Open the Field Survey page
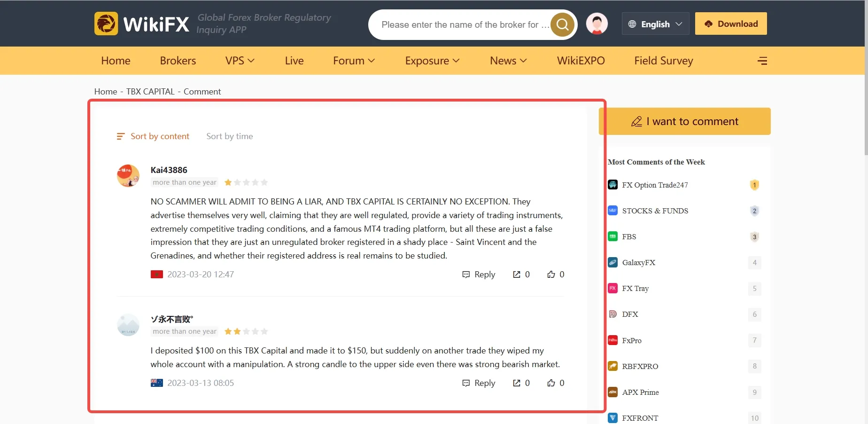Viewport: 868px width, 424px height. [x=664, y=61]
